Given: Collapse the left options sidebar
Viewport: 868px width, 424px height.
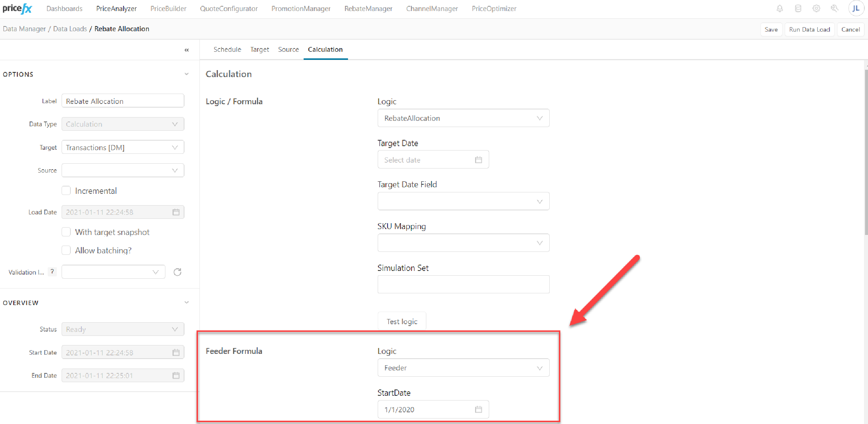Looking at the screenshot, I should [x=187, y=50].
